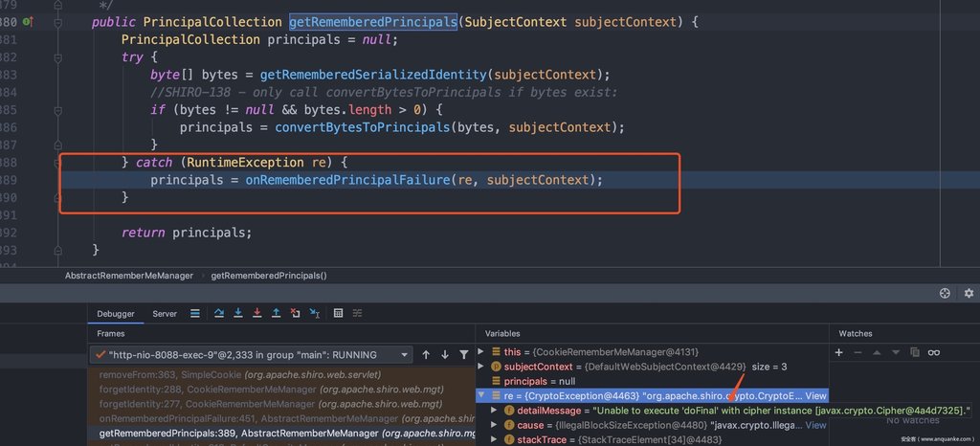Screen dimensions: 980x446
Task: Click onRememberedPrincipalFailure call in line 389
Action: pos(346,180)
